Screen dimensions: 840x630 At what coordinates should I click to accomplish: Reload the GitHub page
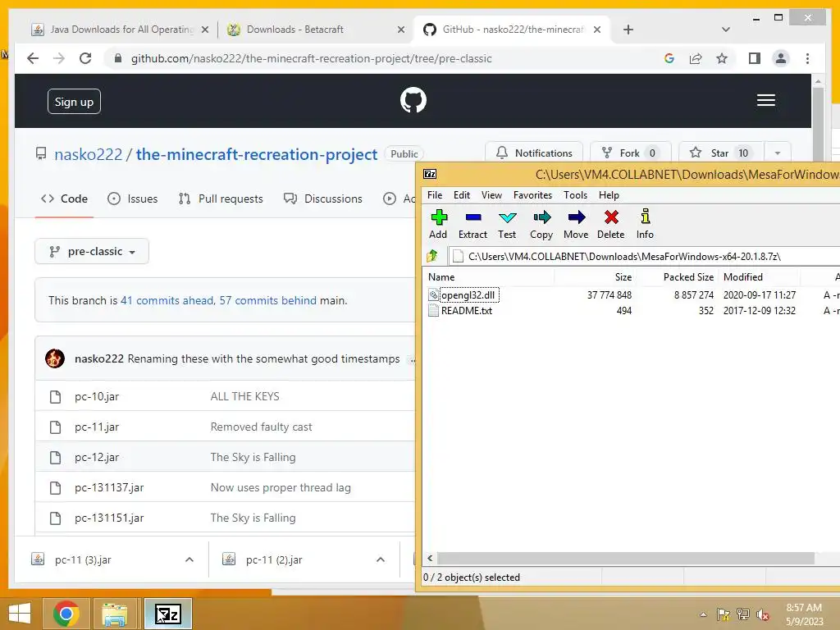click(85, 58)
